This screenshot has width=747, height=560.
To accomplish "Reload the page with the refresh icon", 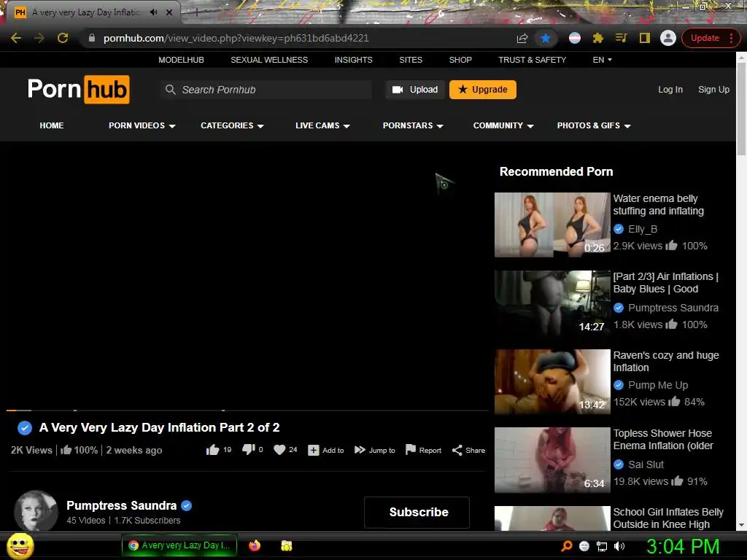I will pos(63,38).
